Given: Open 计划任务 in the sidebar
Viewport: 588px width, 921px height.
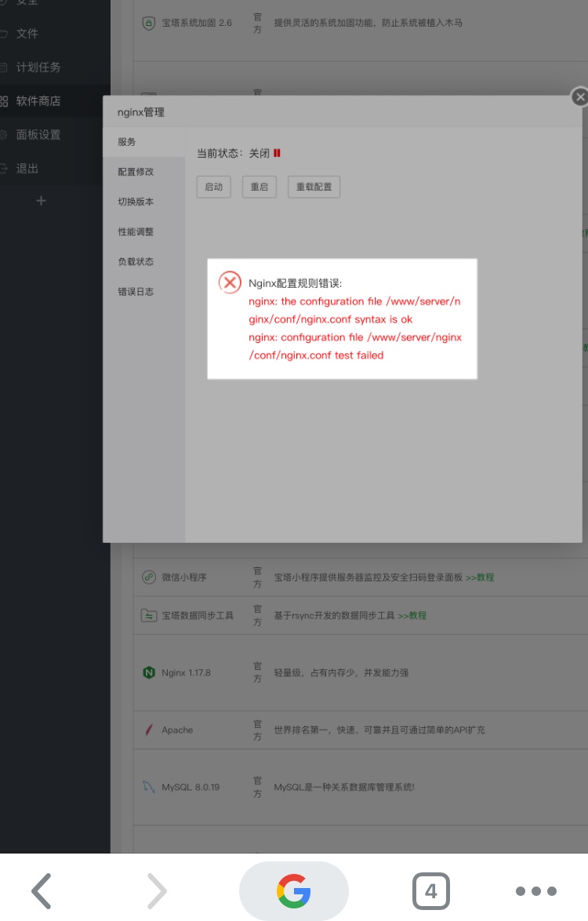Looking at the screenshot, I should tap(38, 67).
